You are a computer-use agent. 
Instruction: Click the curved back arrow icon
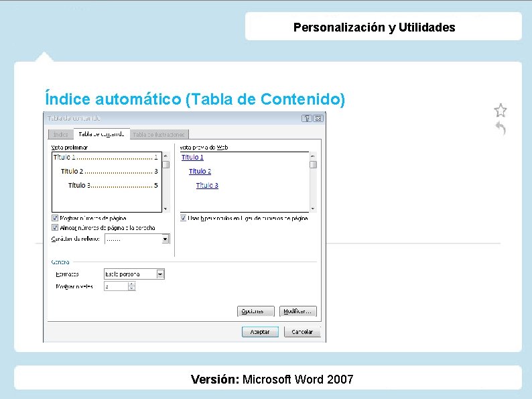(x=501, y=128)
